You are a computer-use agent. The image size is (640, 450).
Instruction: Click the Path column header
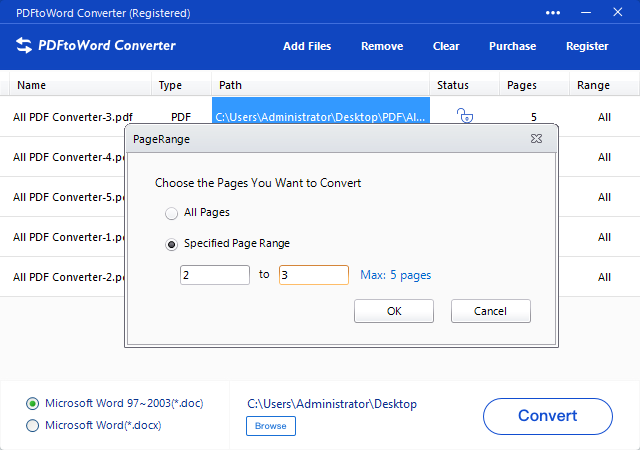click(x=321, y=85)
